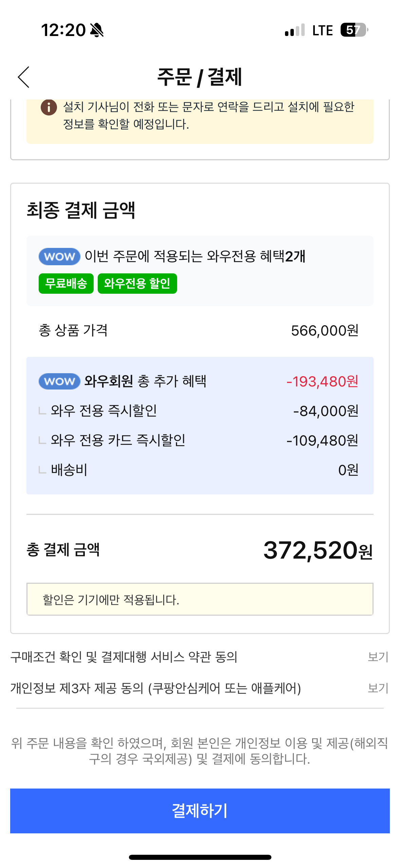Screen dimensions: 400x868
Task: Open 보기 for 개인정보 제3자 제공 동의
Action: 378,688
